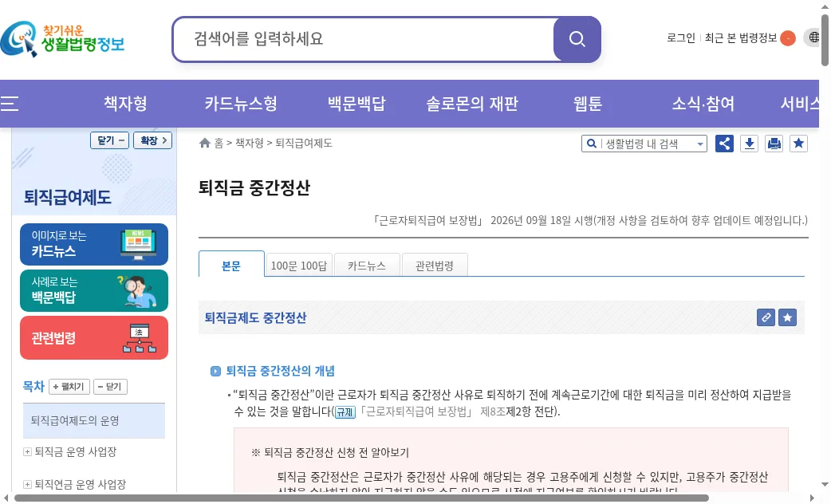Click the page heading 퇴직금 중간정산
Viewport: 831px width, 504px height.
254,187
